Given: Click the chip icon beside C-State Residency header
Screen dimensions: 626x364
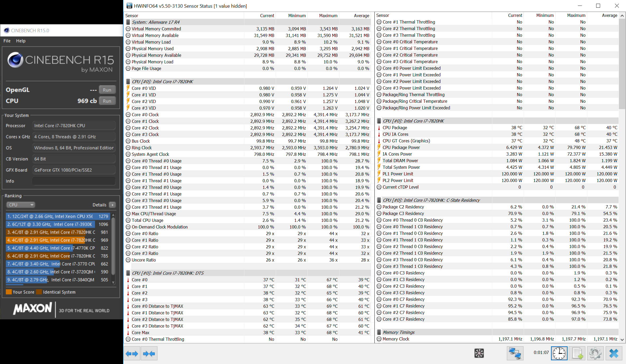Looking at the screenshot, I should click(379, 200).
